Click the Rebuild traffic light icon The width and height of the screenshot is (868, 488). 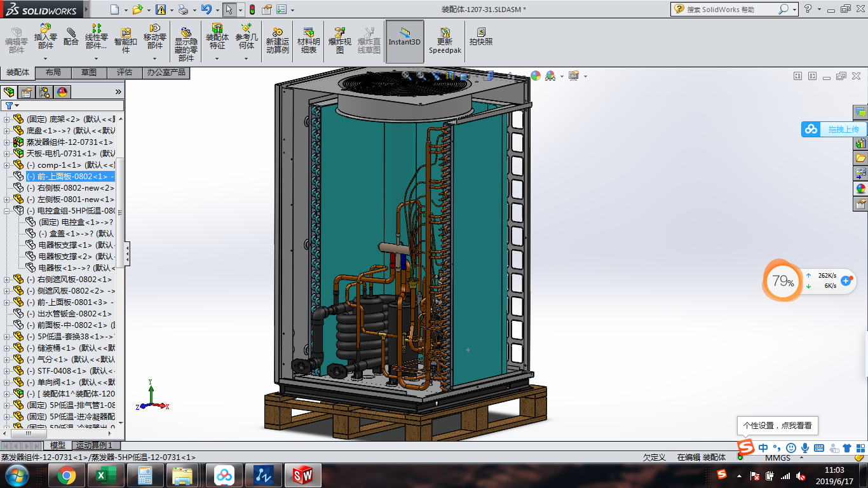(x=252, y=10)
